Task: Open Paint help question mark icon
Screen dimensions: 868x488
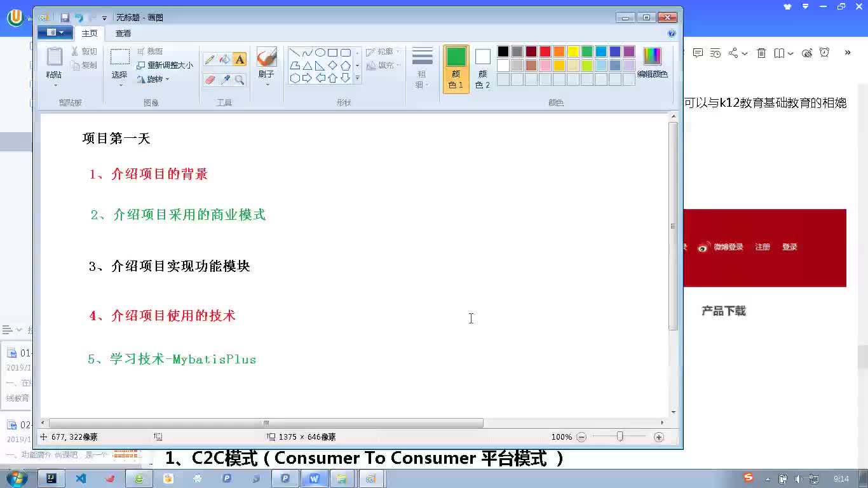Action: 672,34
